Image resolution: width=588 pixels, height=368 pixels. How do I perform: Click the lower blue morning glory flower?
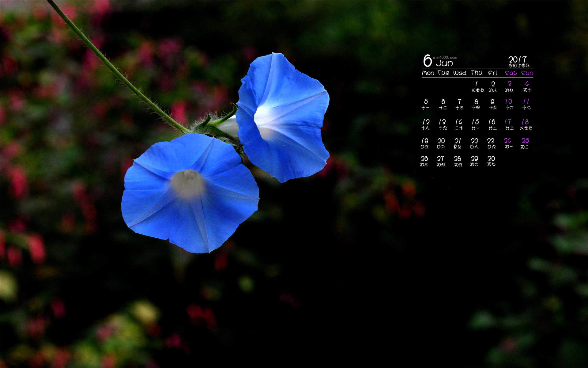(190, 193)
